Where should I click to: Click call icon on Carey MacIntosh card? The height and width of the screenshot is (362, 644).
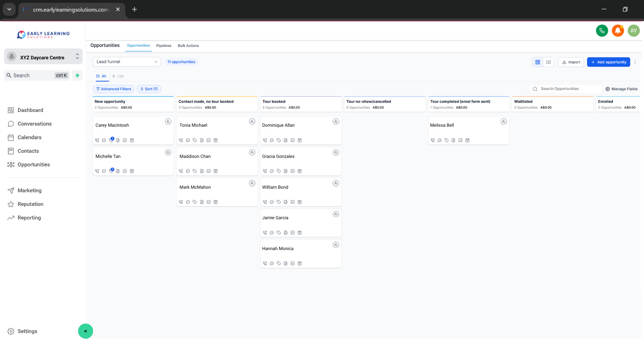tap(97, 140)
